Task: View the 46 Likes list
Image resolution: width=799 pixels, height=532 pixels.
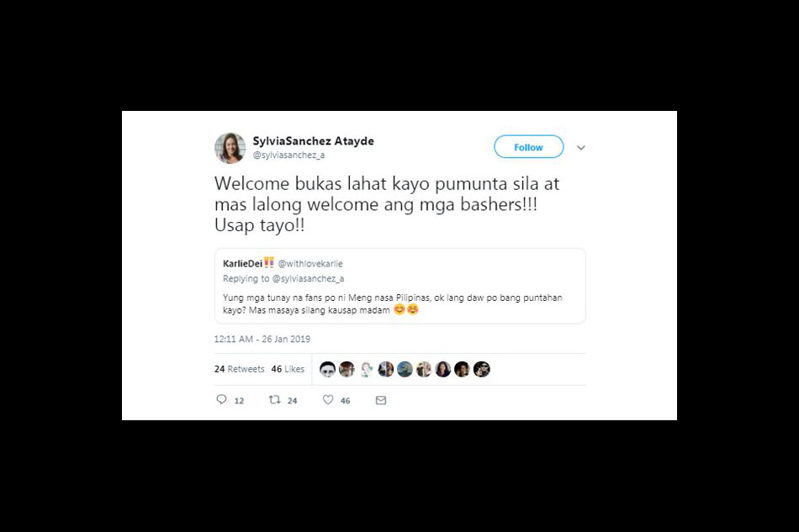Action: (288, 369)
